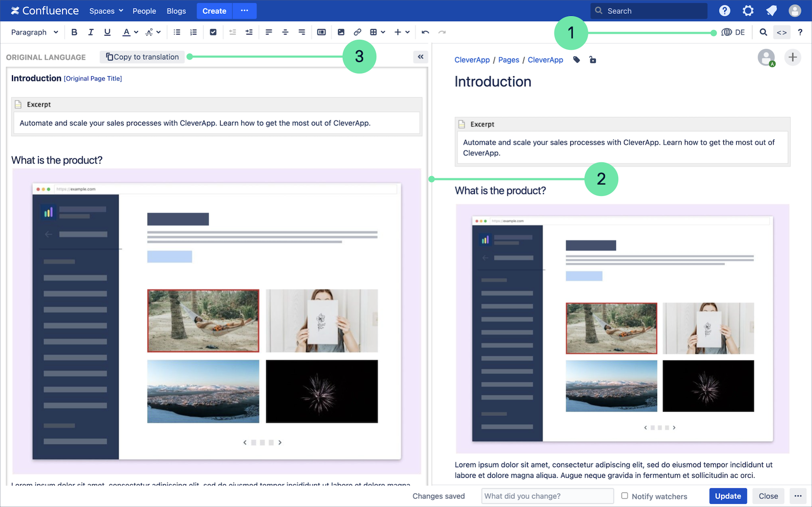This screenshot has height=507, width=812.
Task: Toggle bold formatting in the toolbar
Action: pyautogui.click(x=74, y=32)
